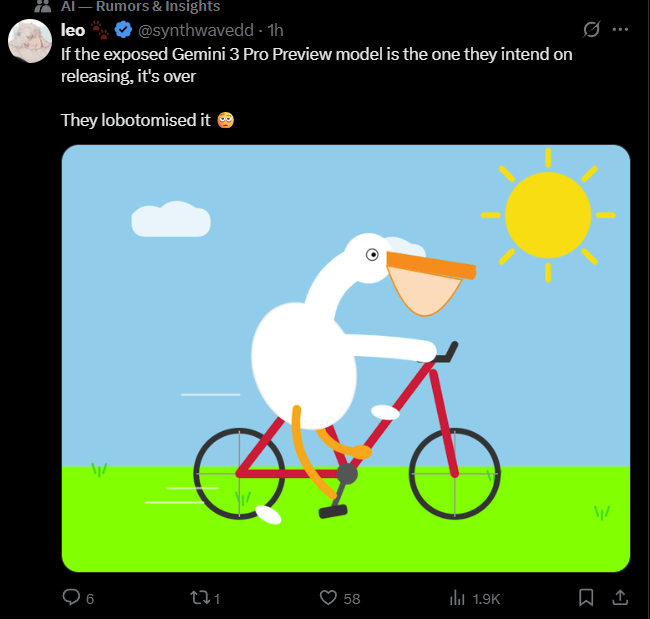Open leo's profile picture avatar

(x=29, y=44)
